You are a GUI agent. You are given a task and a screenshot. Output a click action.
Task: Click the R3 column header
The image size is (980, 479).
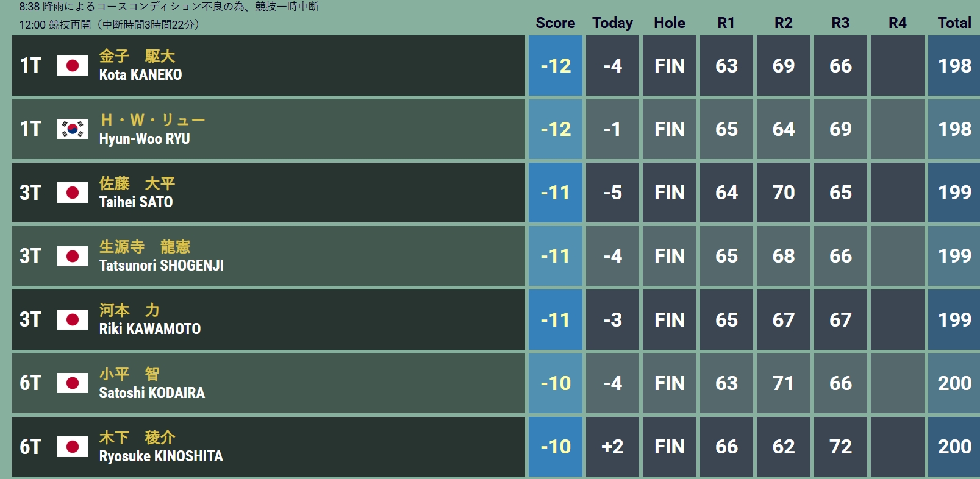point(840,23)
